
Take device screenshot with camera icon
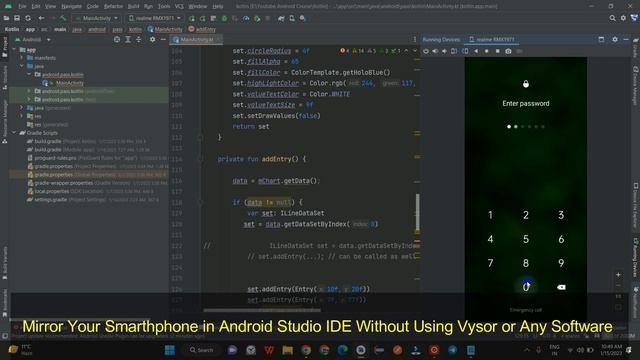508,51
